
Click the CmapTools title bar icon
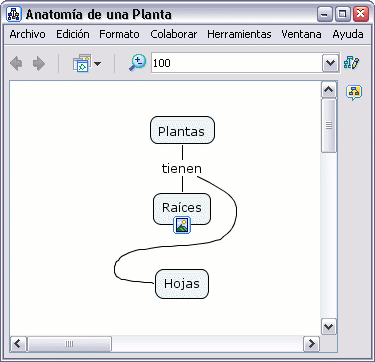point(14,14)
